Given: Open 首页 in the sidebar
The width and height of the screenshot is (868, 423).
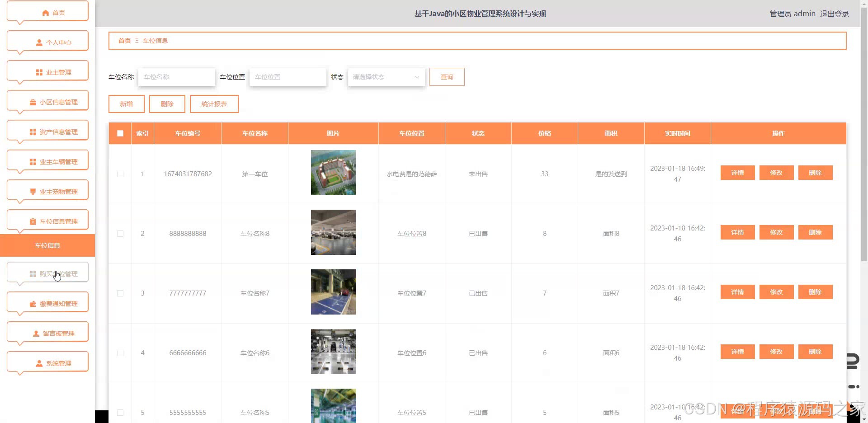Looking at the screenshot, I should [x=47, y=12].
